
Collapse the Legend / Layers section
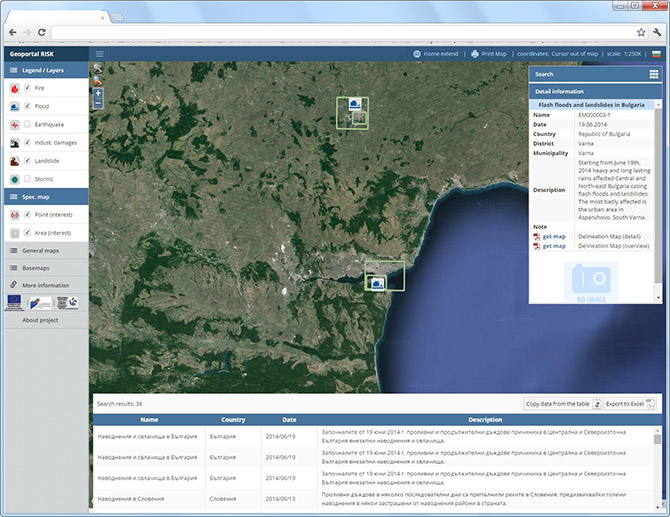tap(46, 70)
